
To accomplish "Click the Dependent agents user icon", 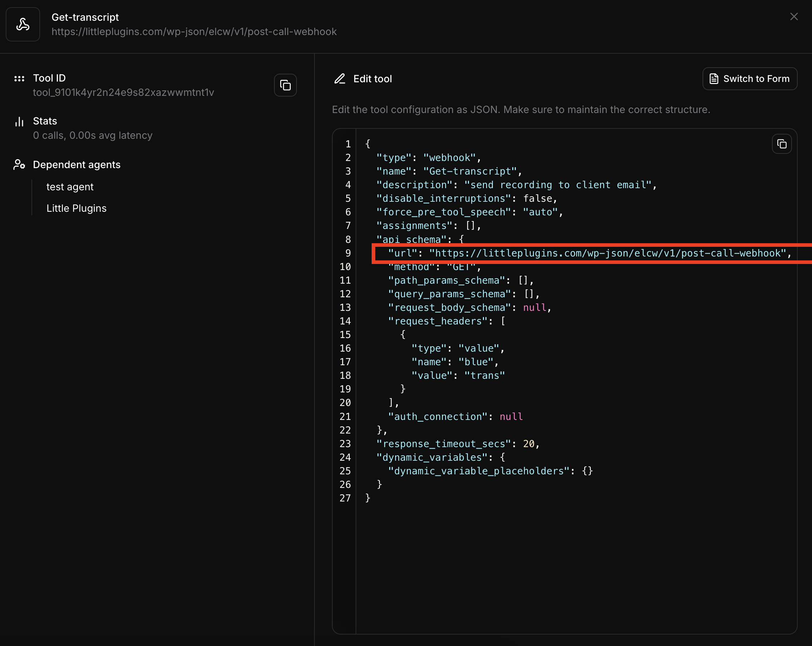I will click(x=19, y=165).
